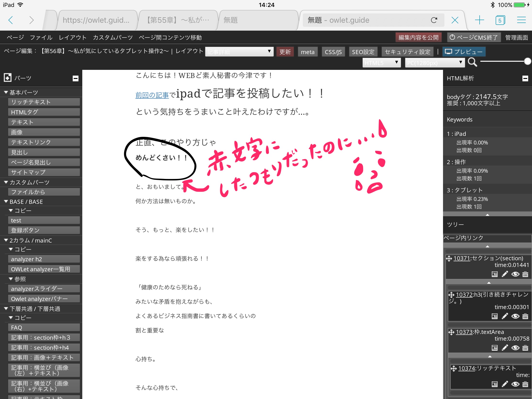Delete the 10373 textArea with trash icon
The height and width of the screenshot is (399, 532).
click(525, 348)
